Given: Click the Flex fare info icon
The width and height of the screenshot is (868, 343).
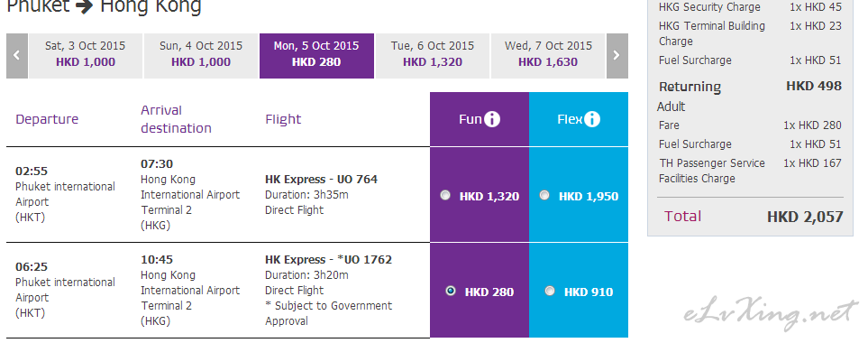Looking at the screenshot, I should coord(592,119).
